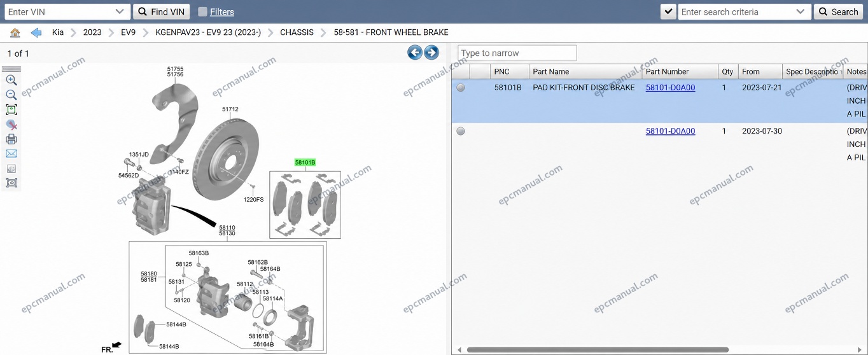
Task: Select radio button for 58101B row
Action: (x=461, y=88)
